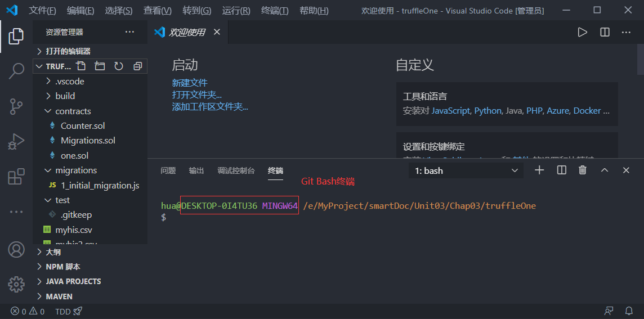Switch to the 调试控制台 panel tab

tap(236, 170)
